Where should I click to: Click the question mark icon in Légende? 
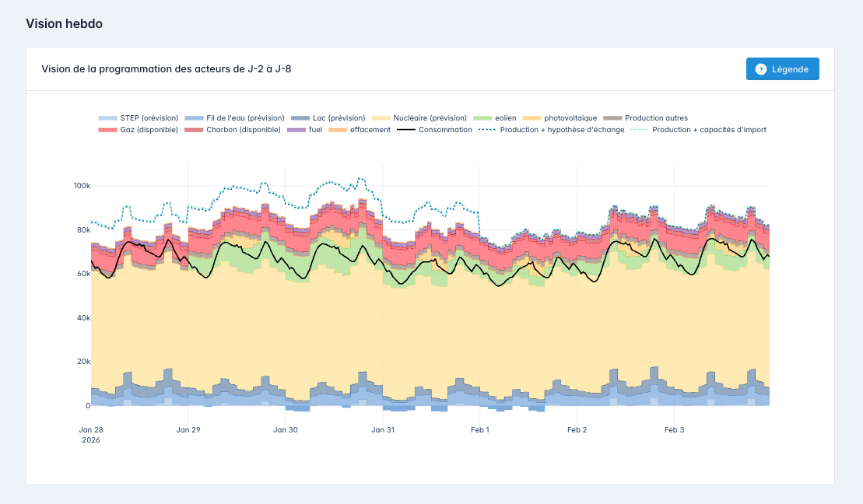[761, 69]
